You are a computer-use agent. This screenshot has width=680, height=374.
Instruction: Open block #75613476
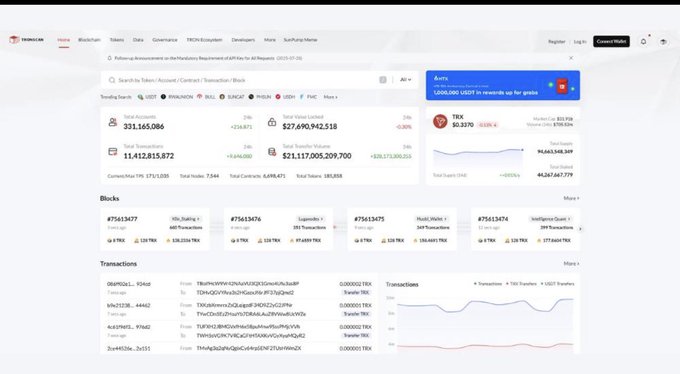(x=246, y=219)
